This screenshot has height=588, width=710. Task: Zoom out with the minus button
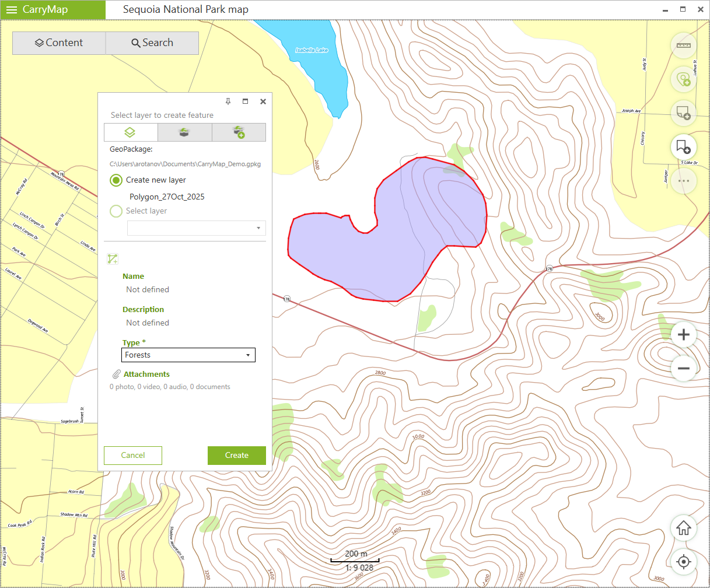tap(684, 369)
